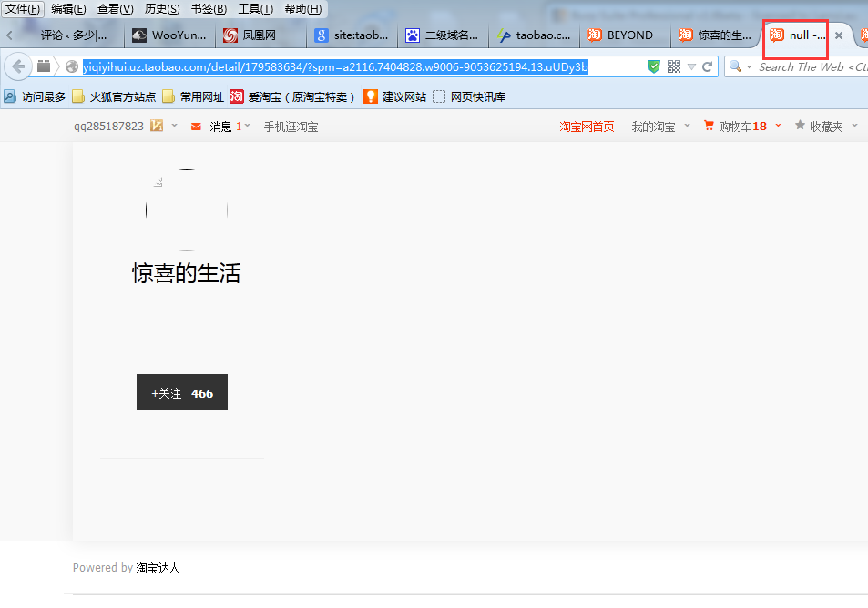Go back with the browser back arrow

(18, 67)
